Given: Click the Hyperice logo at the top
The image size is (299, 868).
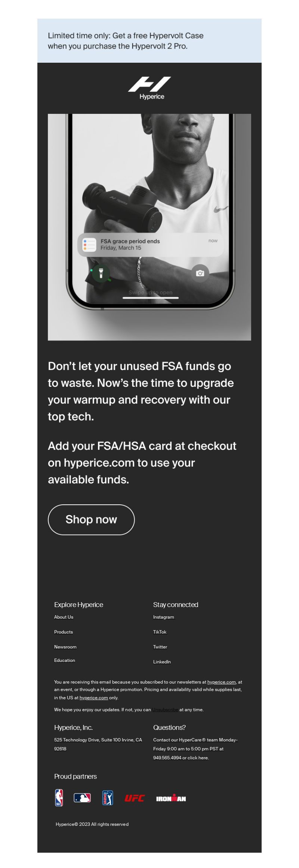Looking at the screenshot, I should tap(149, 88).
